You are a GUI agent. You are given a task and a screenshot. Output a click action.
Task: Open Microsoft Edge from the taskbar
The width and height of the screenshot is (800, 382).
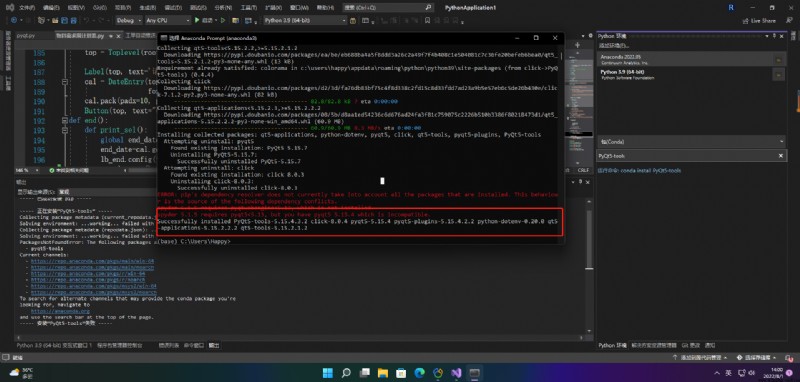[419, 373]
